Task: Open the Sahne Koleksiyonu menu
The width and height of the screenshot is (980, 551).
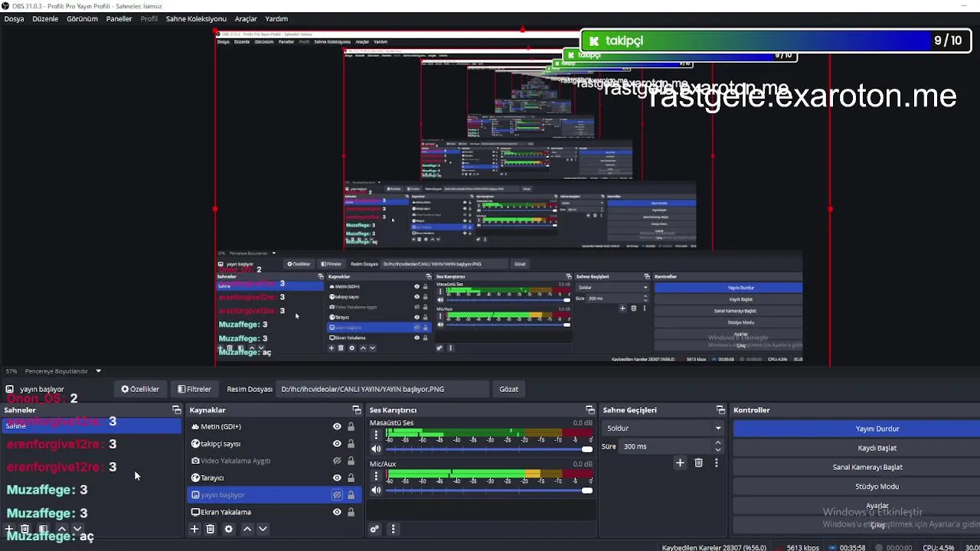Action: point(196,18)
